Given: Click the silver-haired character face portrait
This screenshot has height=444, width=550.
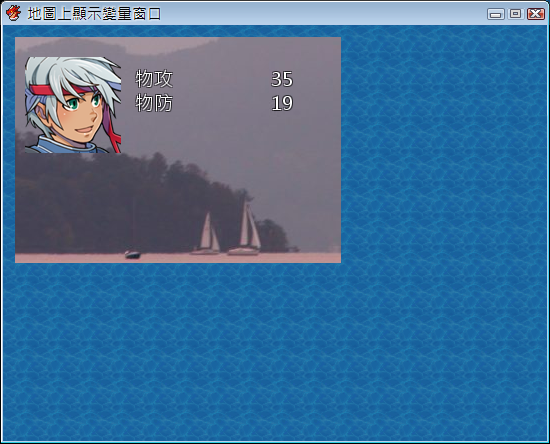Looking at the screenshot, I should [x=73, y=105].
